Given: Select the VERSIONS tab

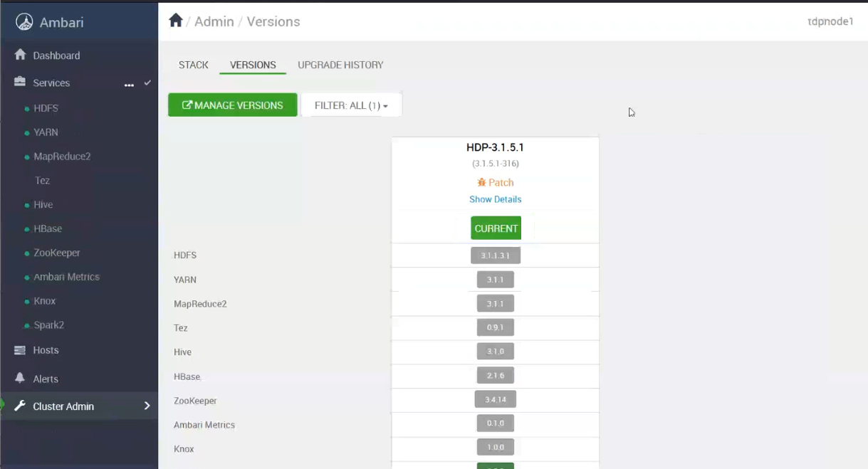Looking at the screenshot, I should (x=253, y=65).
